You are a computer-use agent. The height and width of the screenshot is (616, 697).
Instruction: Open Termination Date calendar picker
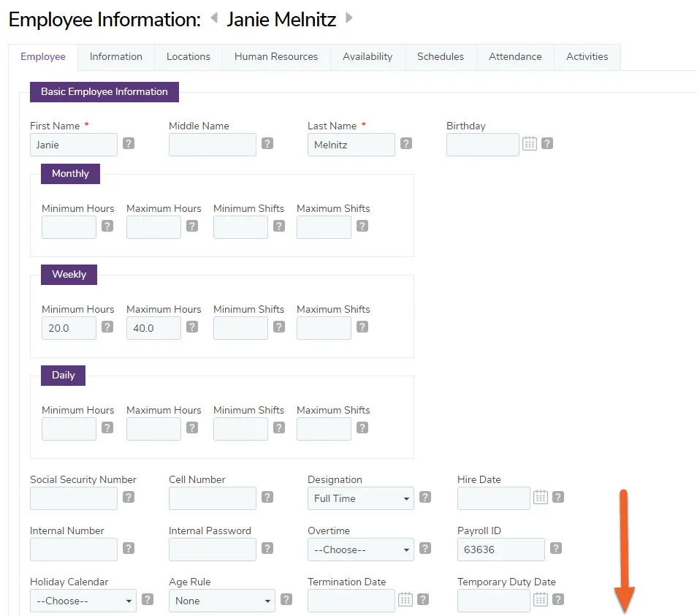pos(405,599)
